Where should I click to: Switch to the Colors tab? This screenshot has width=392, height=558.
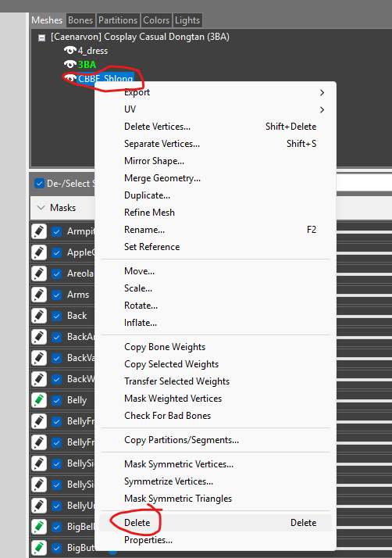click(x=156, y=20)
